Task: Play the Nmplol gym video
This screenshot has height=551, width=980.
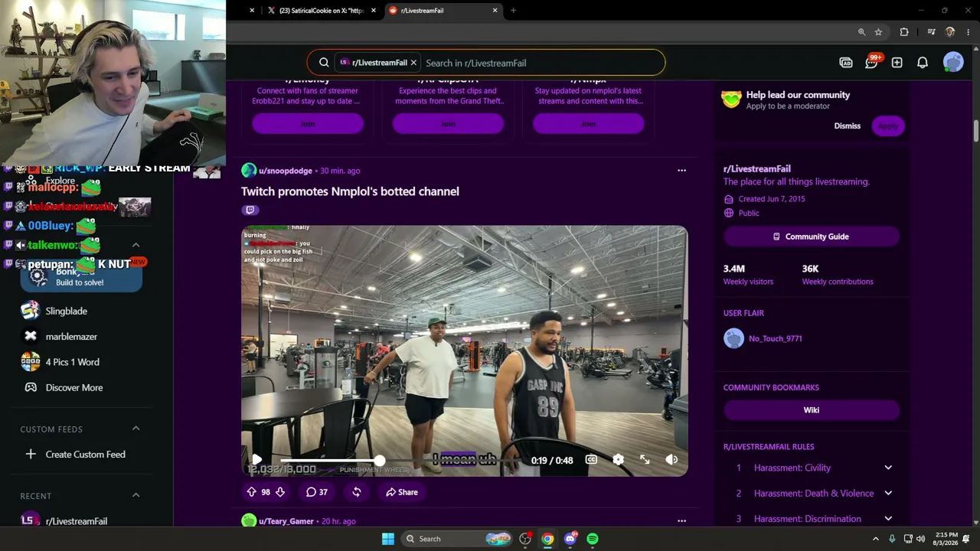Action: click(256, 459)
